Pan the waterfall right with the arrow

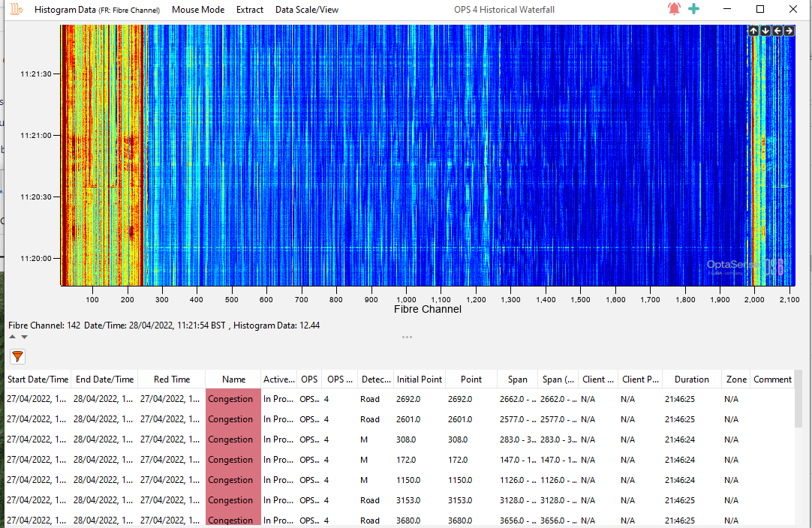pos(789,31)
